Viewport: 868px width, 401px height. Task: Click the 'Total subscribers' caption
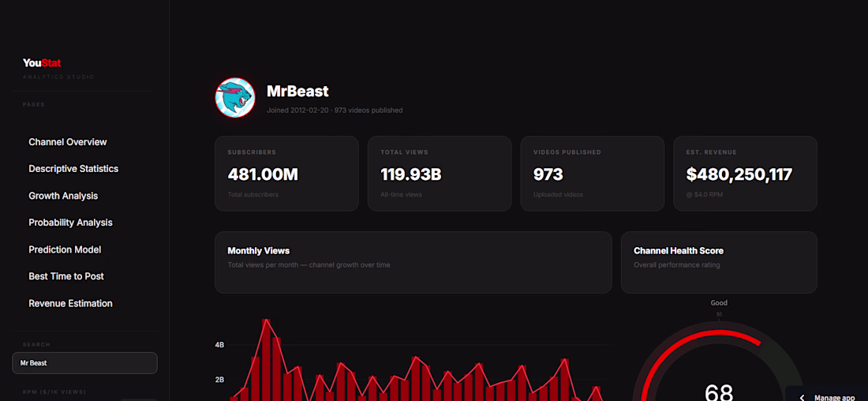(253, 194)
